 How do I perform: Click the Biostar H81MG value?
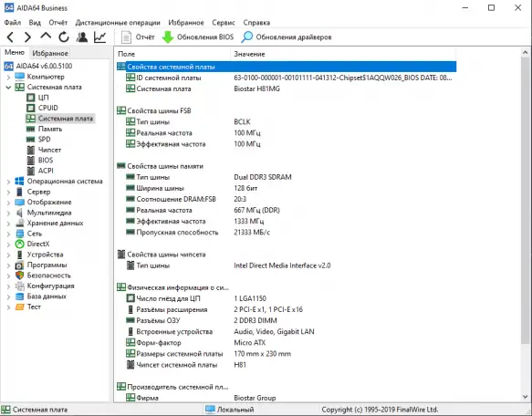256,88
